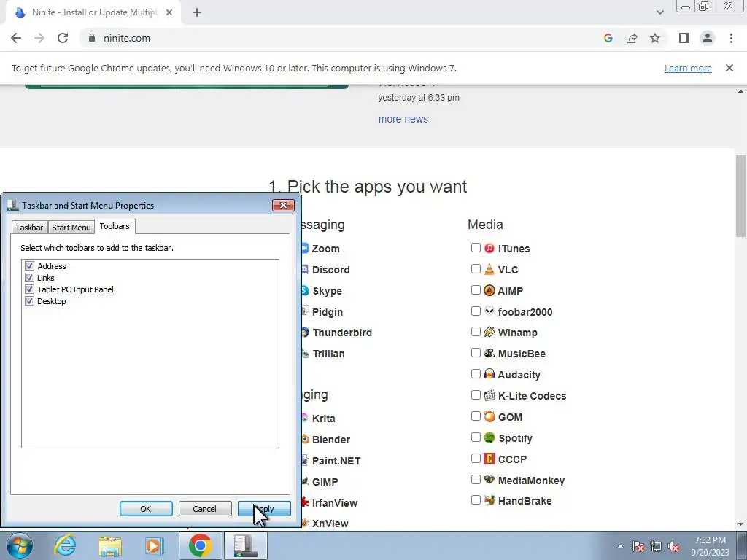Open the Chrome profile avatar
The height and width of the screenshot is (560, 747).
pos(708,38)
